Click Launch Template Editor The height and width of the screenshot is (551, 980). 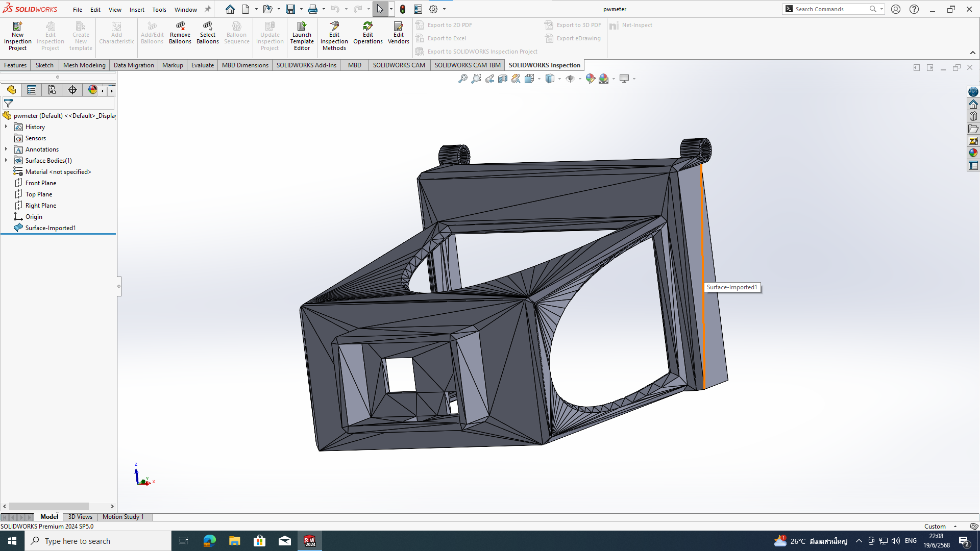coord(302,36)
